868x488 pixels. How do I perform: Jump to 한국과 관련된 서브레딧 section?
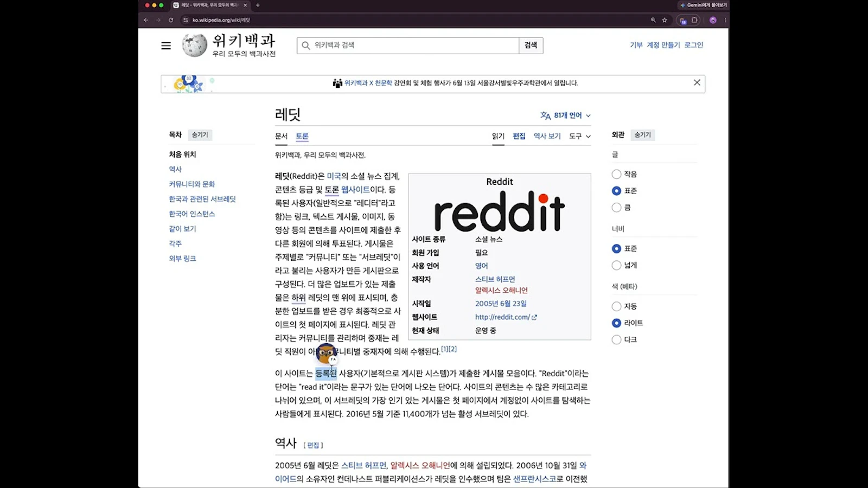(x=202, y=199)
